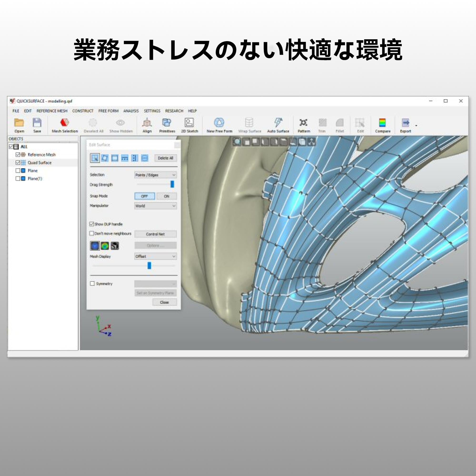Turn Snap Mode ON
The image size is (476, 476).
167,196
